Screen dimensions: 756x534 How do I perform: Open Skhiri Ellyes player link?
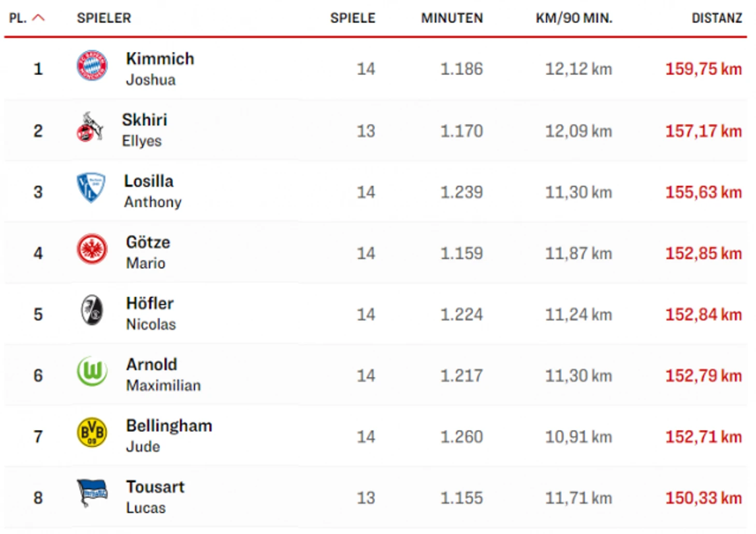pyautogui.click(x=144, y=130)
